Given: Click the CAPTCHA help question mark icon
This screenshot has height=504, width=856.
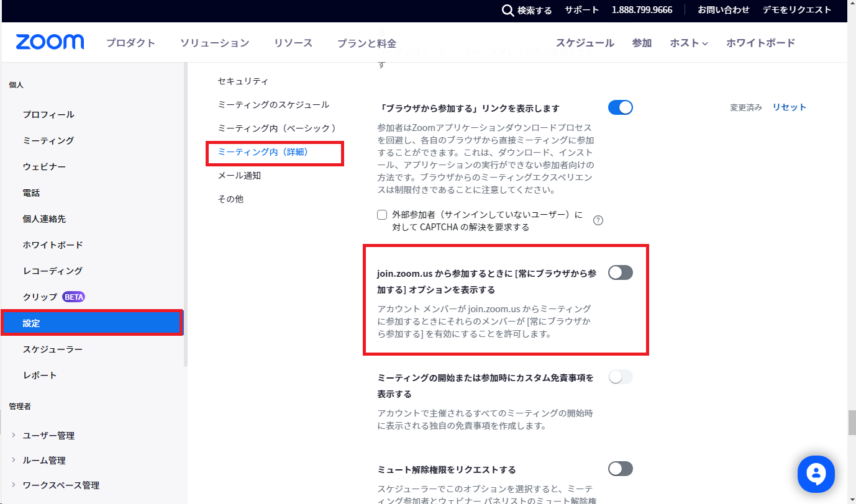Looking at the screenshot, I should click(x=598, y=220).
